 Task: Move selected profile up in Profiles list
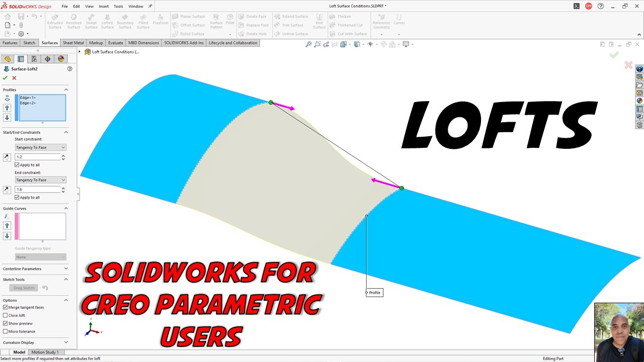click(x=7, y=108)
